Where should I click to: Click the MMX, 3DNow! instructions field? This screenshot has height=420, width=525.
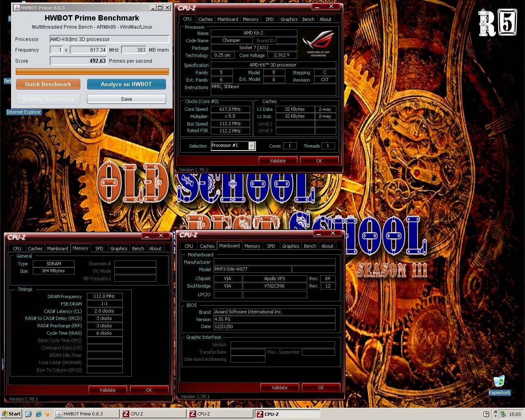click(x=274, y=89)
